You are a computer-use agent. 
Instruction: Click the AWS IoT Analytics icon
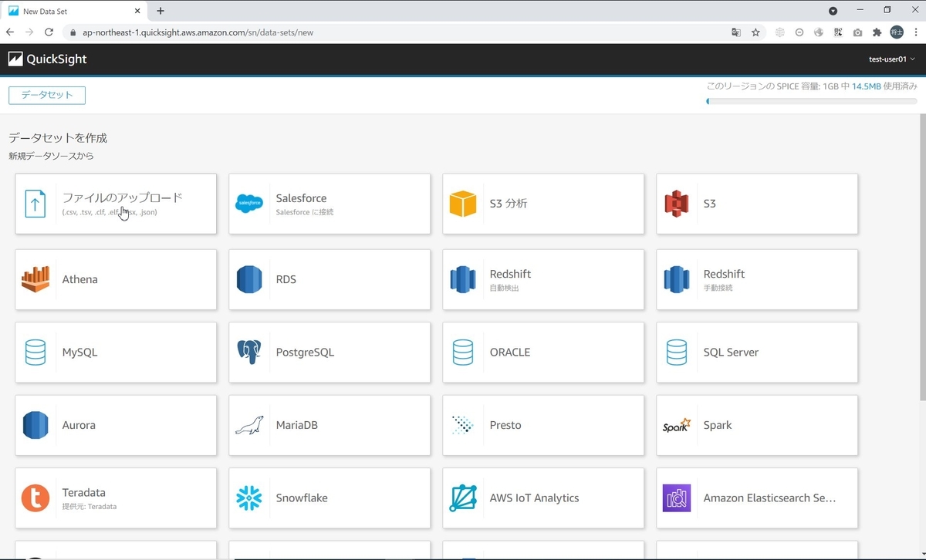pyautogui.click(x=463, y=498)
